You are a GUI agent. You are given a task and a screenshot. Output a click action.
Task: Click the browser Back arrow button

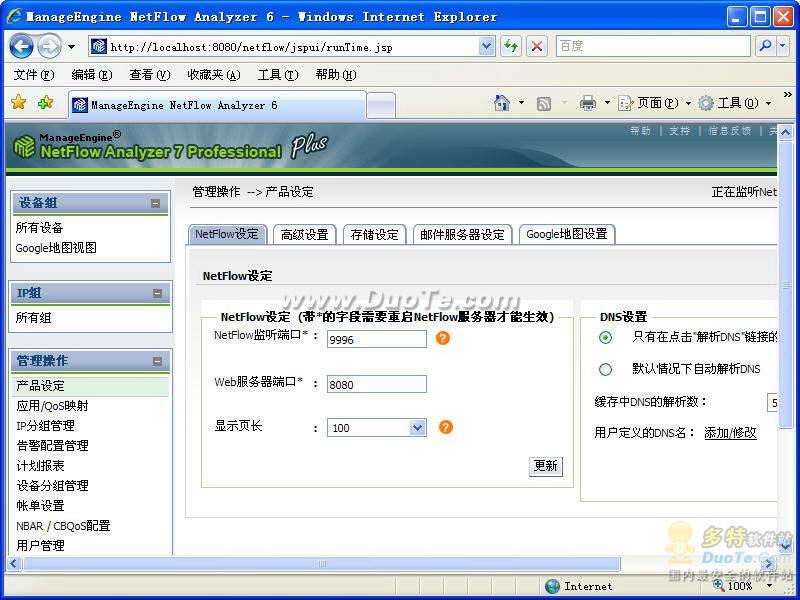click(21, 47)
